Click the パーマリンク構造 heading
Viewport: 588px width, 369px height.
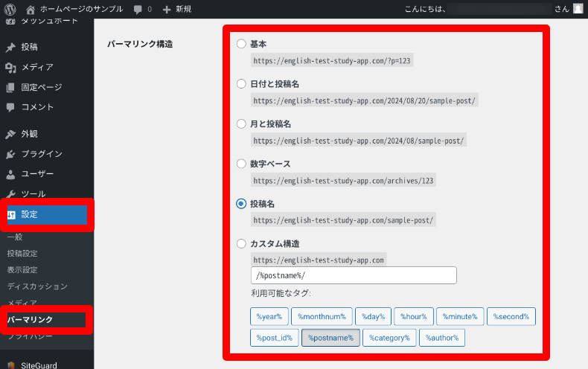(x=140, y=44)
